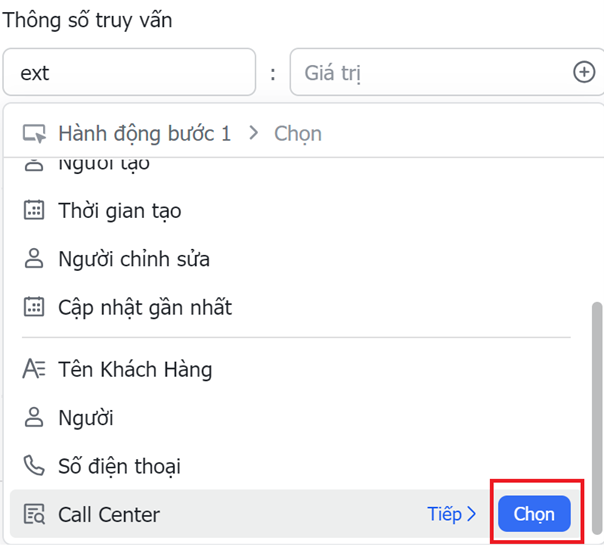Expand Call Center with Tiếp arrow
The height and width of the screenshot is (553, 604).
click(x=451, y=514)
